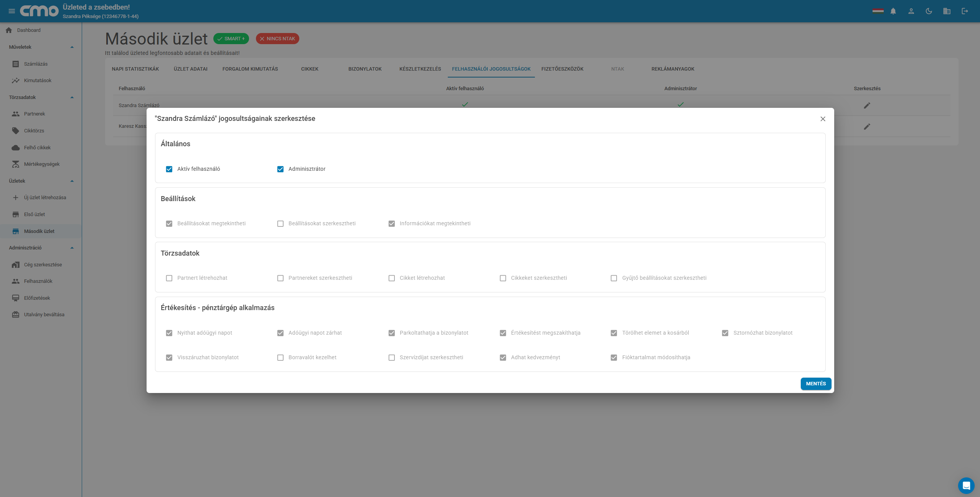Toggle Nyithat adóügyi napot checkbox
Viewport: 980px width, 497px height.
(x=169, y=333)
